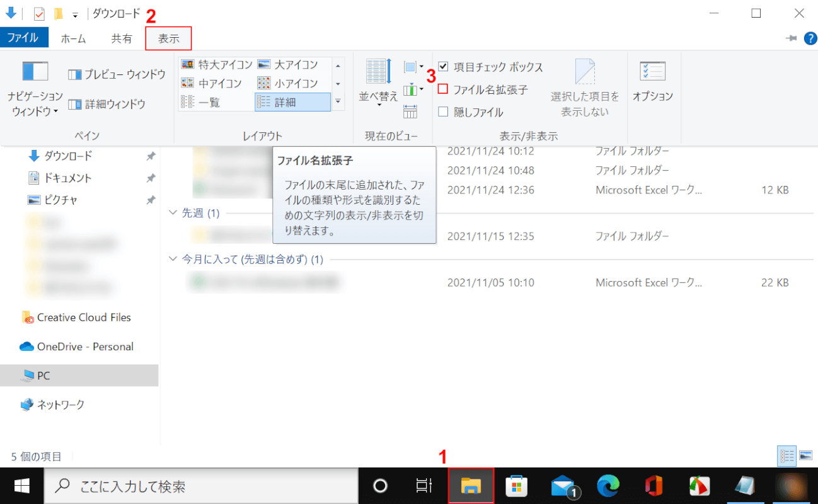Viewport: 818px width, 504px height.
Task: Switch to the Home (ホーム) tab
Action: coord(73,38)
